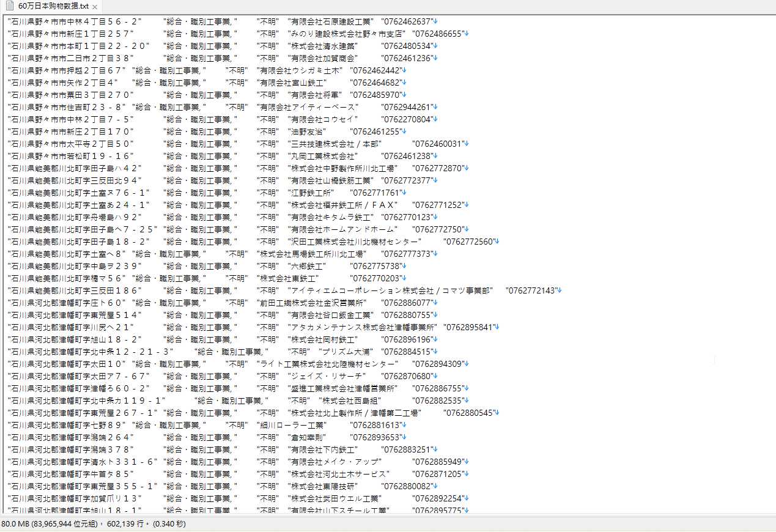Click company name 有限会社将軍

click(x=316, y=95)
